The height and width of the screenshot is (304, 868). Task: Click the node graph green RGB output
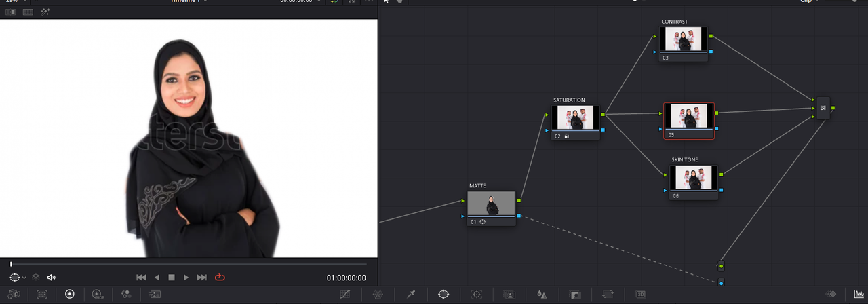(x=721, y=266)
